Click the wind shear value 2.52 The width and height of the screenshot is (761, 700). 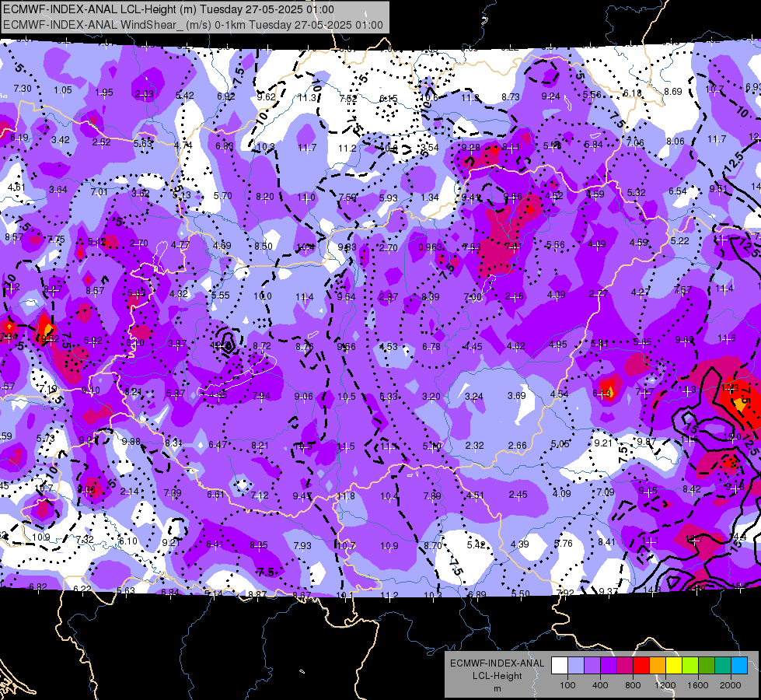point(101,142)
